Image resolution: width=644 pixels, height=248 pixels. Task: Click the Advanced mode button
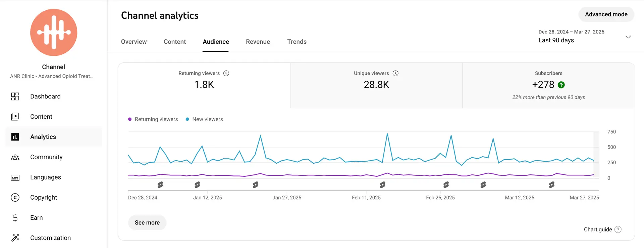[x=606, y=14]
